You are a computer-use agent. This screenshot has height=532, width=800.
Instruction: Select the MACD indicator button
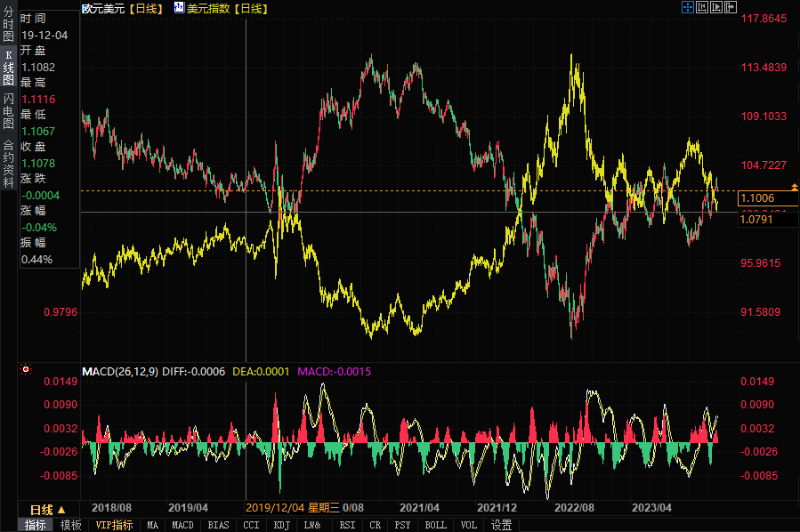pyautogui.click(x=182, y=525)
